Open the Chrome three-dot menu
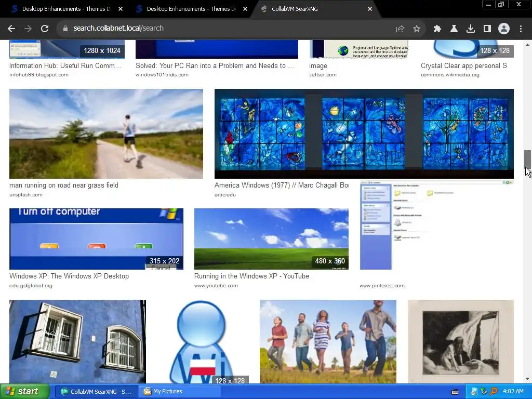This screenshot has height=399, width=532. pyautogui.click(x=521, y=29)
